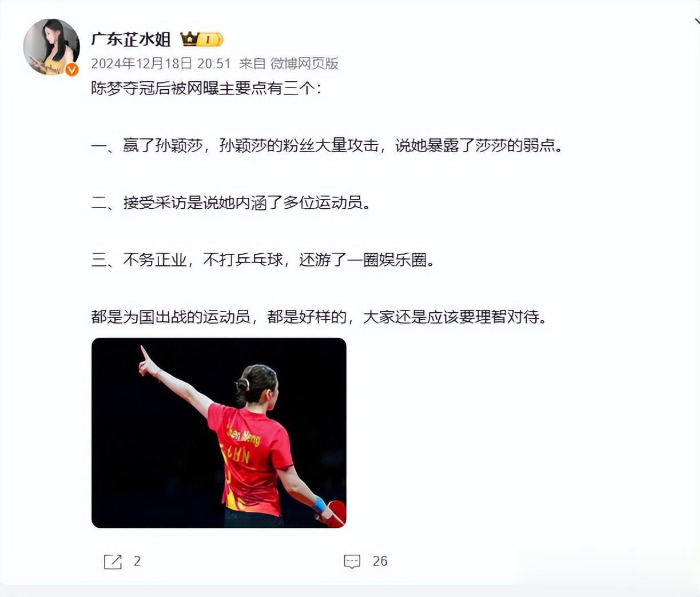Open comments via speech bubble icon

[352, 562]
